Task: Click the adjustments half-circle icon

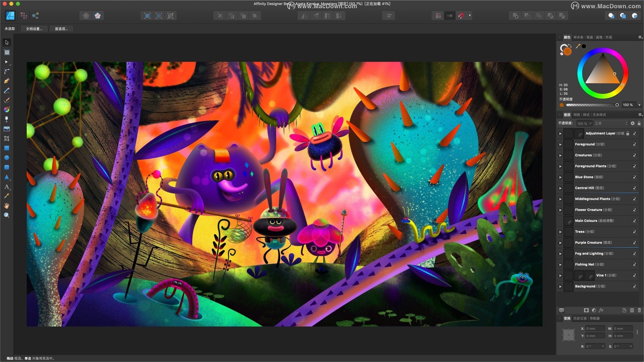Action: [594, 310]
